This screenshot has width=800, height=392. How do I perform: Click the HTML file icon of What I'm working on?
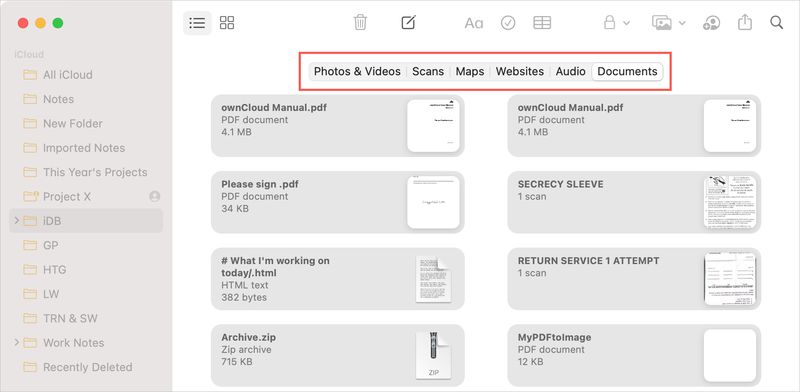433,279
